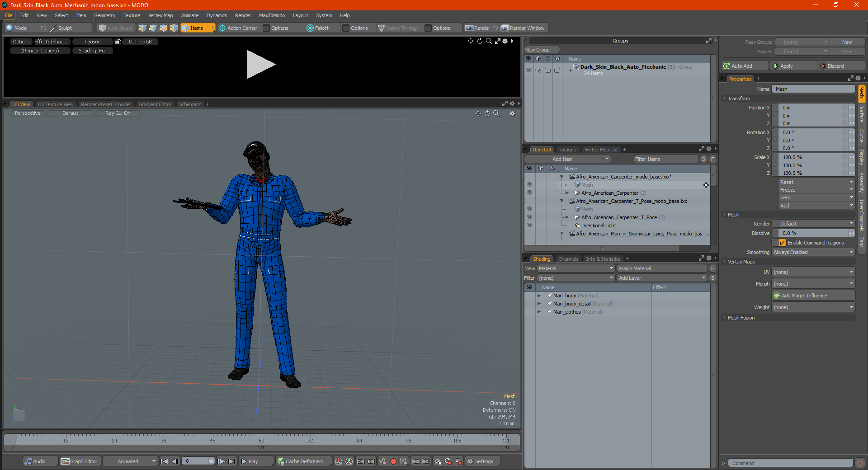Open Add Item dropdown
The width and height of the screenshot is (868, 470).
tap(568, 159)
